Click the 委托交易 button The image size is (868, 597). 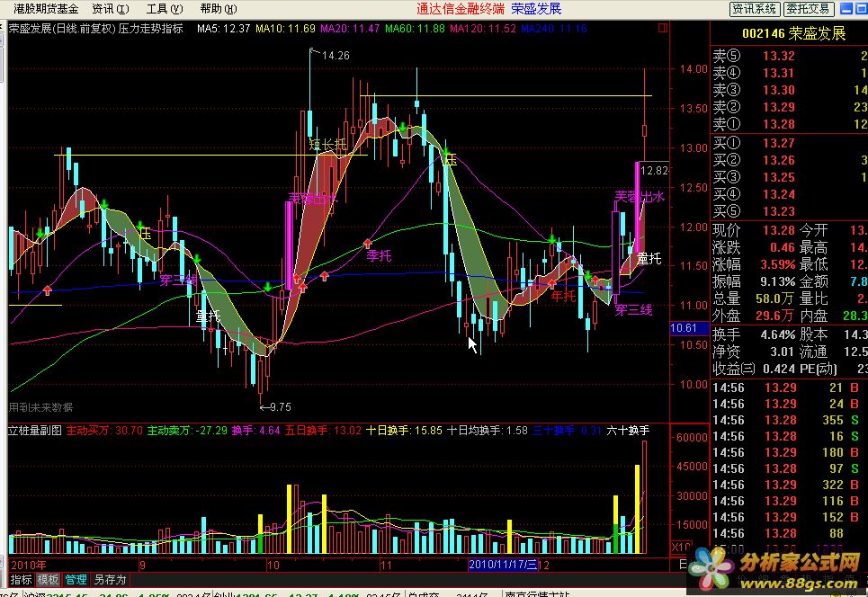809,9
